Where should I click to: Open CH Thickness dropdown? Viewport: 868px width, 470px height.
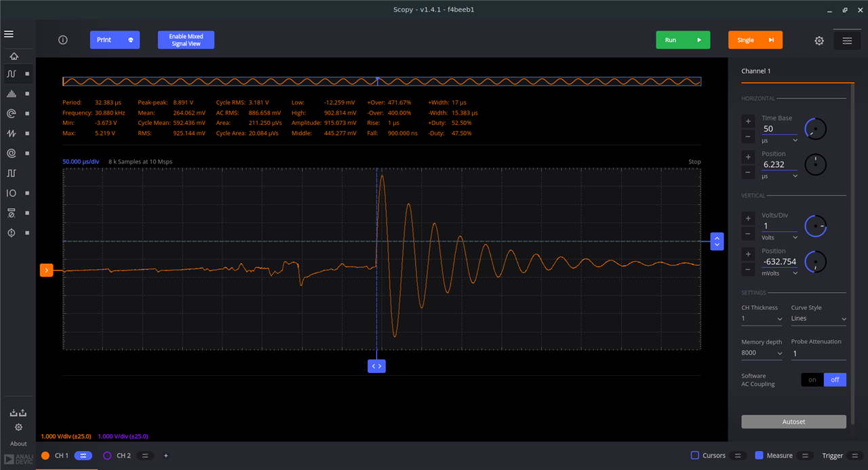pyautogui.click(x=762, y=319)
